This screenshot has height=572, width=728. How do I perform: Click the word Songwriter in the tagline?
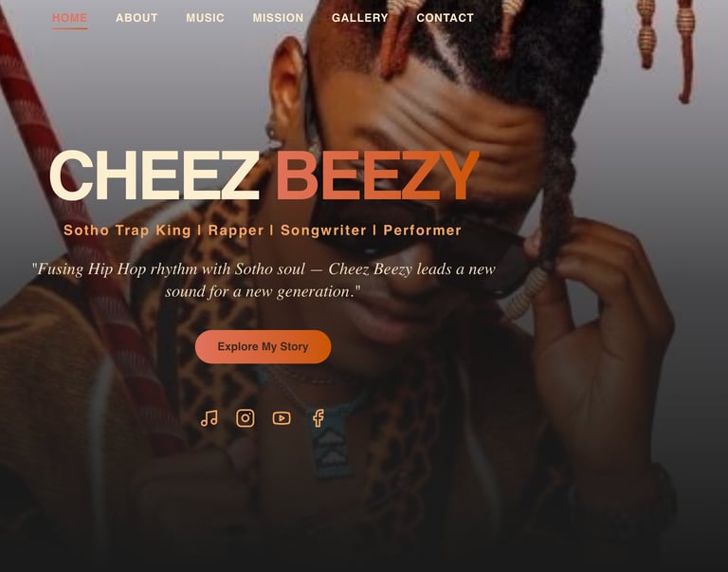coord(323,230)
